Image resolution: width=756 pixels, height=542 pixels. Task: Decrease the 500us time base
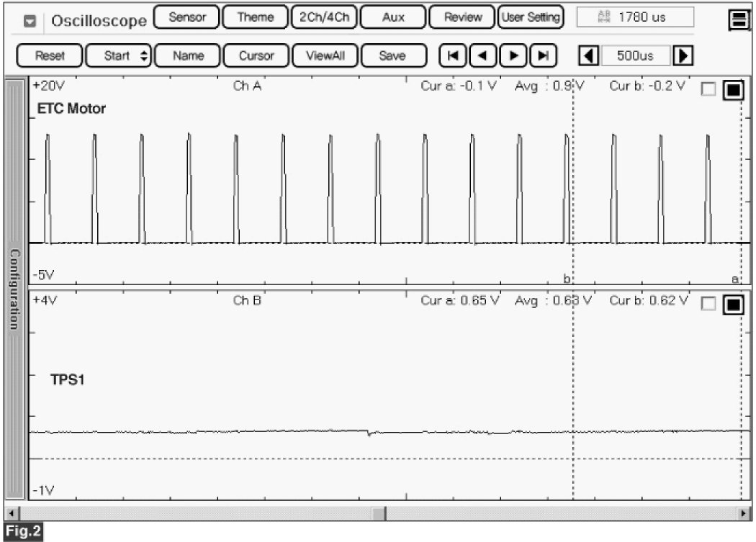pos(589,55)
